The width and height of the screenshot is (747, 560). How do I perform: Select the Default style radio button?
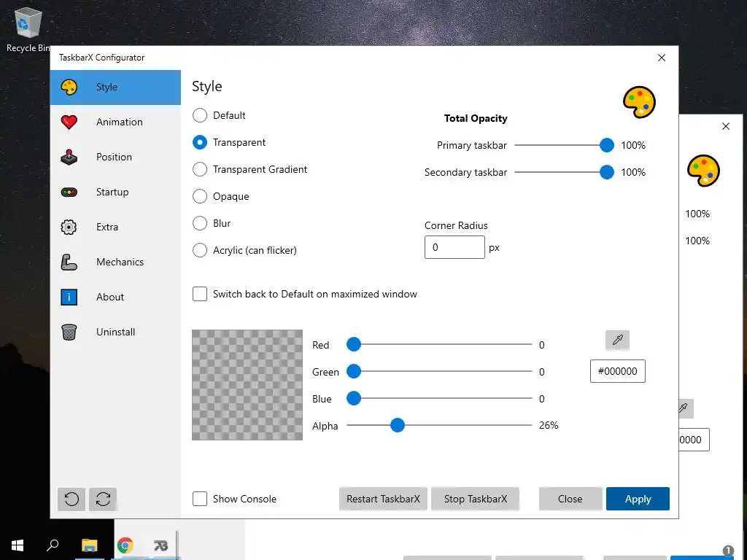200,115
